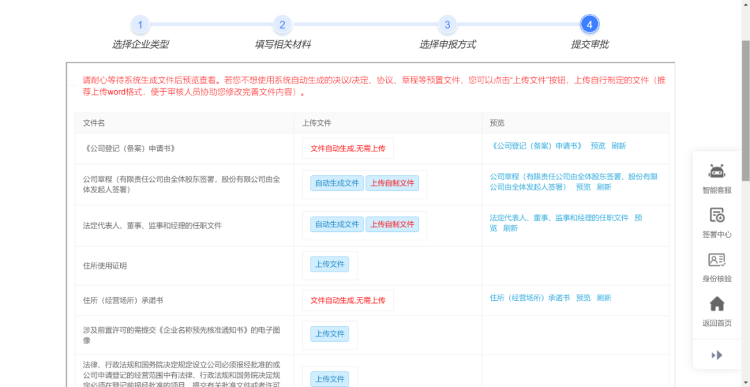Screen dimensions: 750x387
Task: Open the 签署中心 document icon
Action: point(717,216)
